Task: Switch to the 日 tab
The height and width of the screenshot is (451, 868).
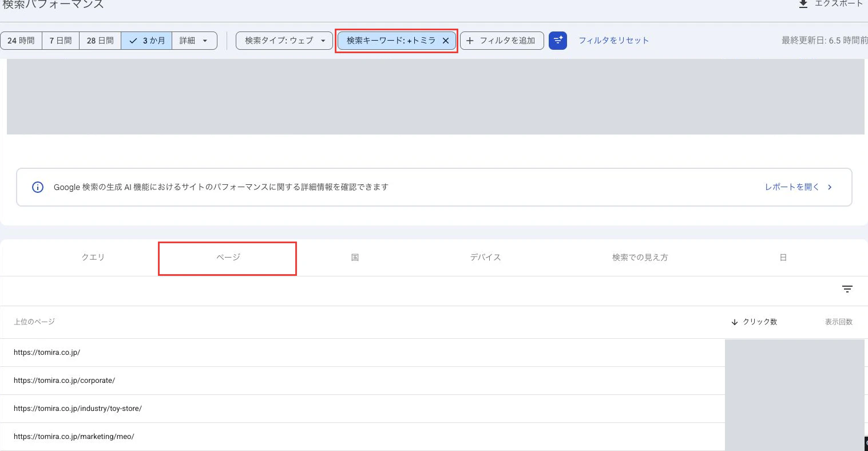Action: point(783,258)
